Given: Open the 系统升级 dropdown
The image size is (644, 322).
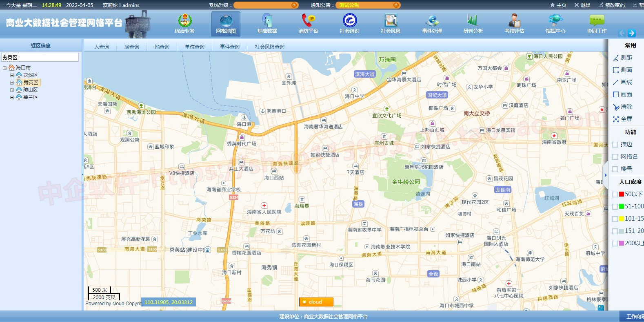Looking at the screenshot, I should point(294,5).
